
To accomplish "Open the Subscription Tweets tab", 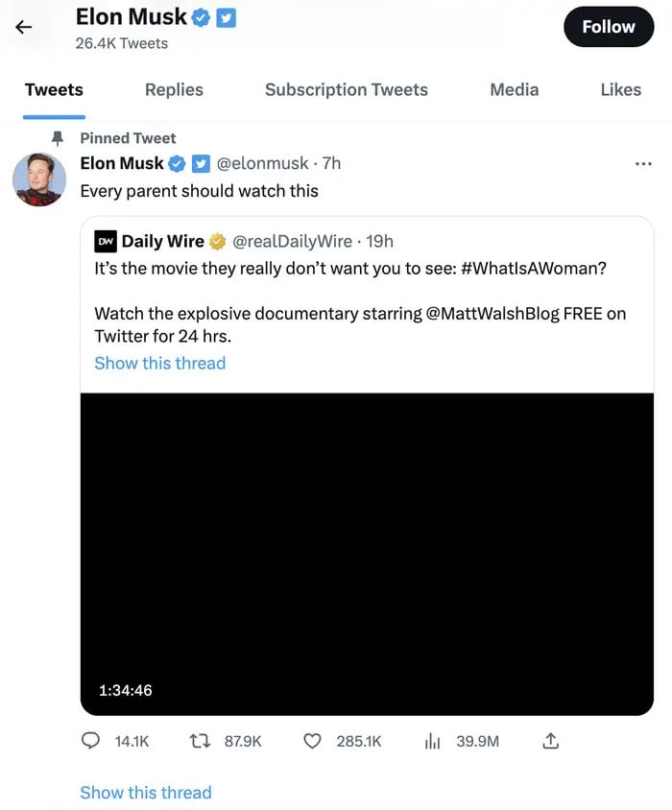I will coord(346,90).
